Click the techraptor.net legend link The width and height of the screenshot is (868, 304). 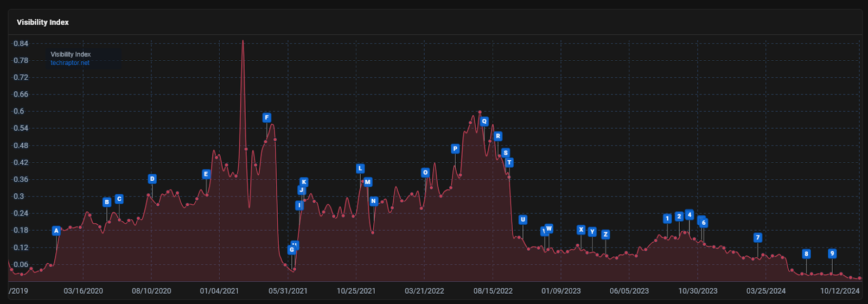70,63
